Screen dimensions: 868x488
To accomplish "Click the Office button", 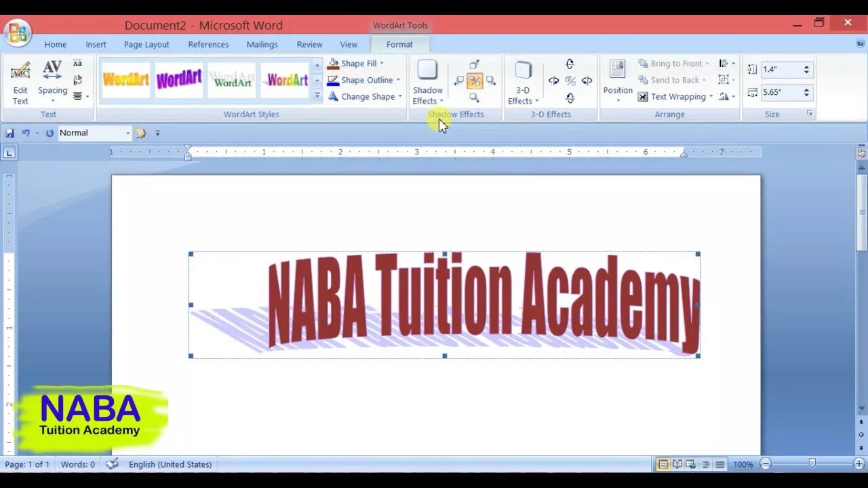I will click(18, 32).
